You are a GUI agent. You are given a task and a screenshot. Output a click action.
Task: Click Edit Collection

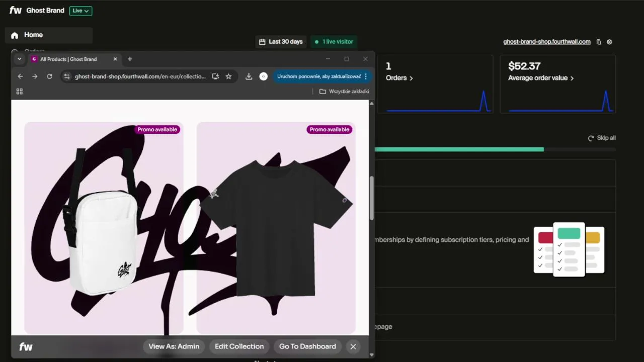point(239,346)
